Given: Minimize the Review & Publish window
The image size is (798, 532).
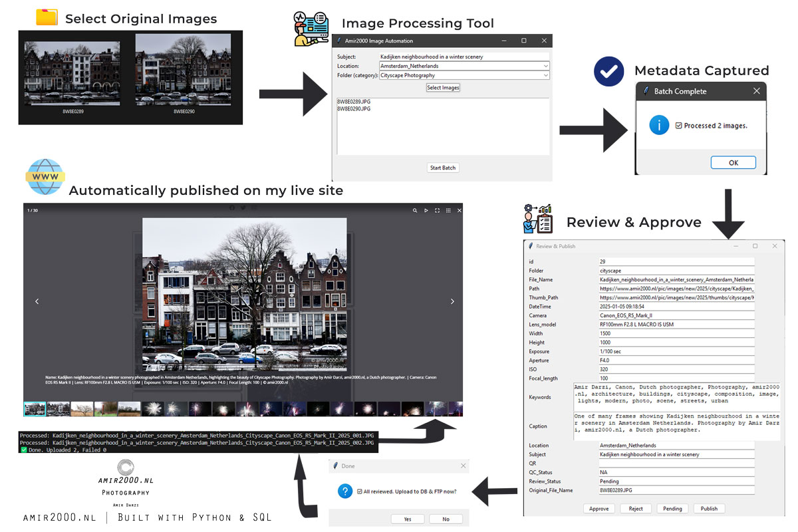Looking at the screenshot, I should click(x=735, y=246).
